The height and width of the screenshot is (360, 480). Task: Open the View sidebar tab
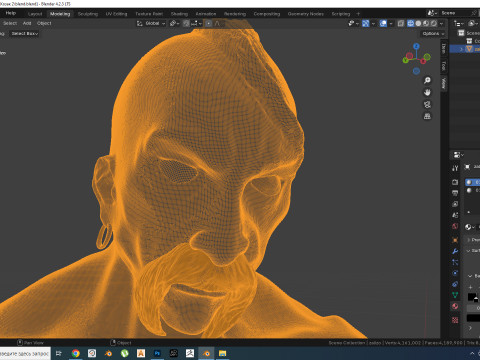tap(444, 83)
